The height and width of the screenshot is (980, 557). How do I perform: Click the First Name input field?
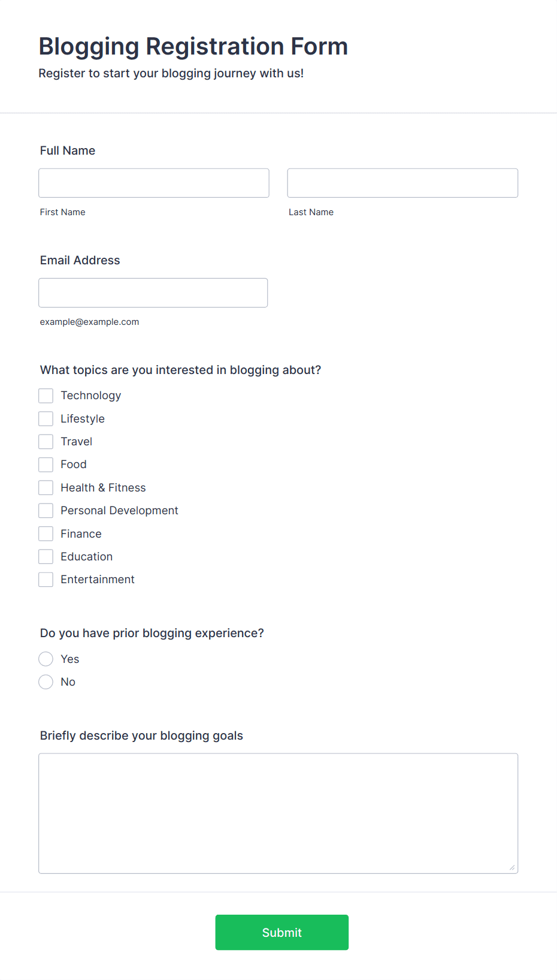tap(154, 183)
